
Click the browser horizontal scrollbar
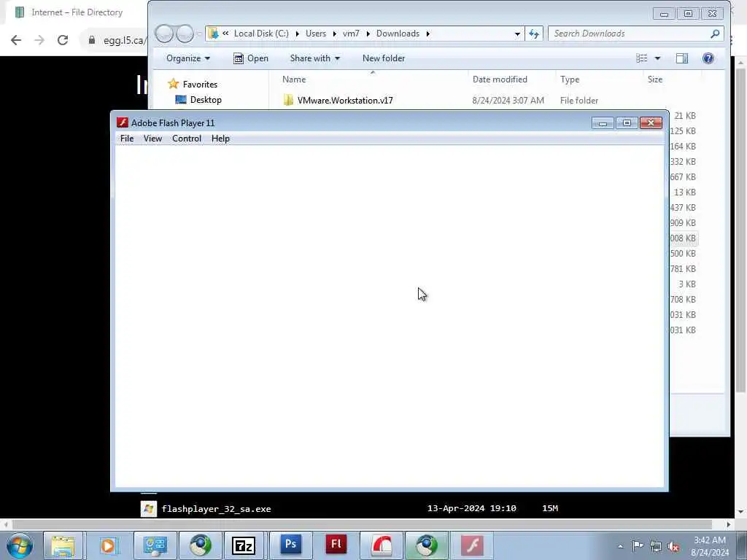pyautogui.click(x=362, y=524)
